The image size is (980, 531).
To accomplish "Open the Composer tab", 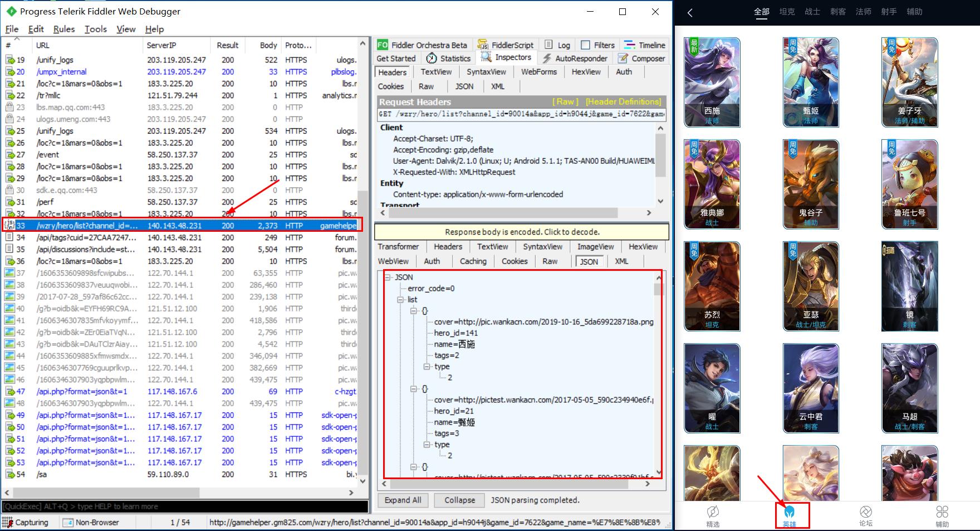I will pyautogui.click(x=641, y=59).
